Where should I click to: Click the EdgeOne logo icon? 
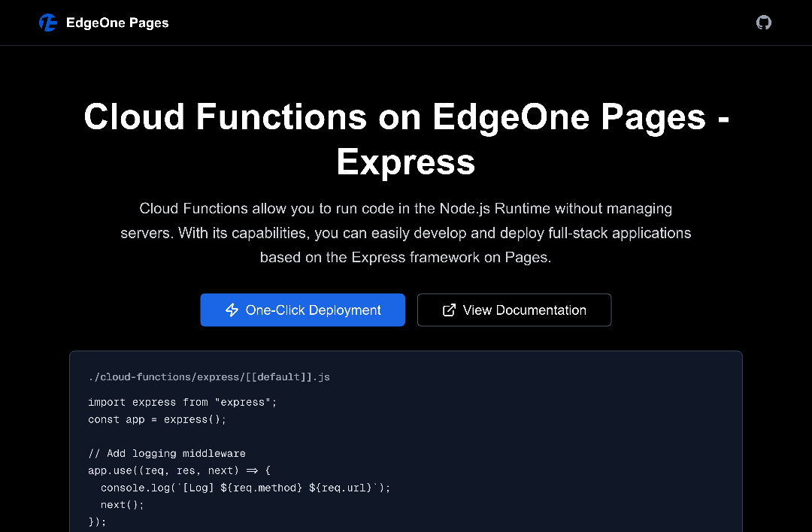(48, 23)
